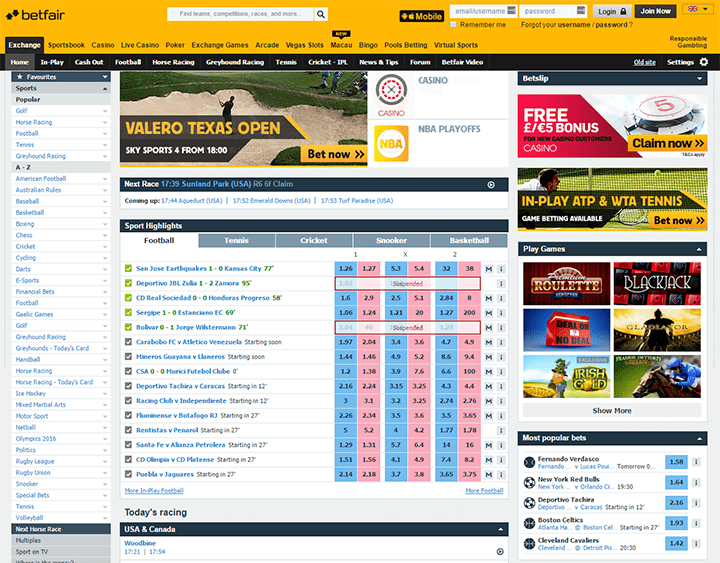The height and width of the screenshot is (563, 720).
Task: Click info icon on Deportivo Tachira popular bet
Action: click(x=696, y=503)
